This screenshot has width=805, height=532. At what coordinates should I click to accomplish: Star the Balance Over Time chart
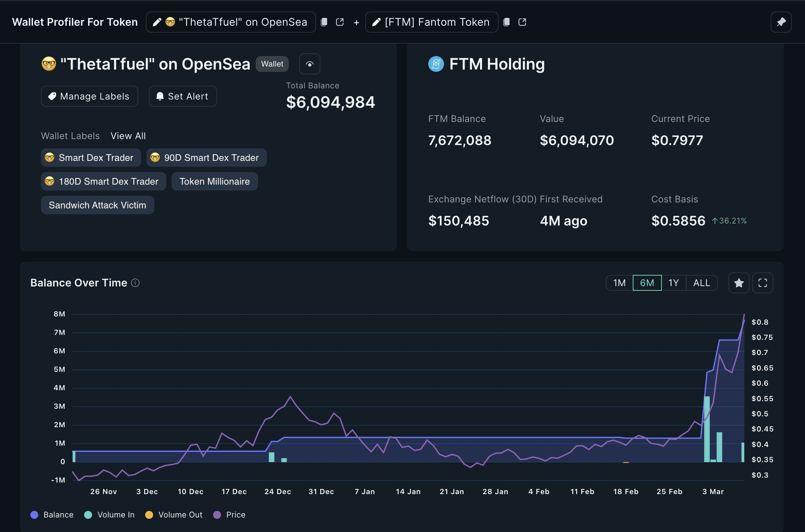click(739, 282)
